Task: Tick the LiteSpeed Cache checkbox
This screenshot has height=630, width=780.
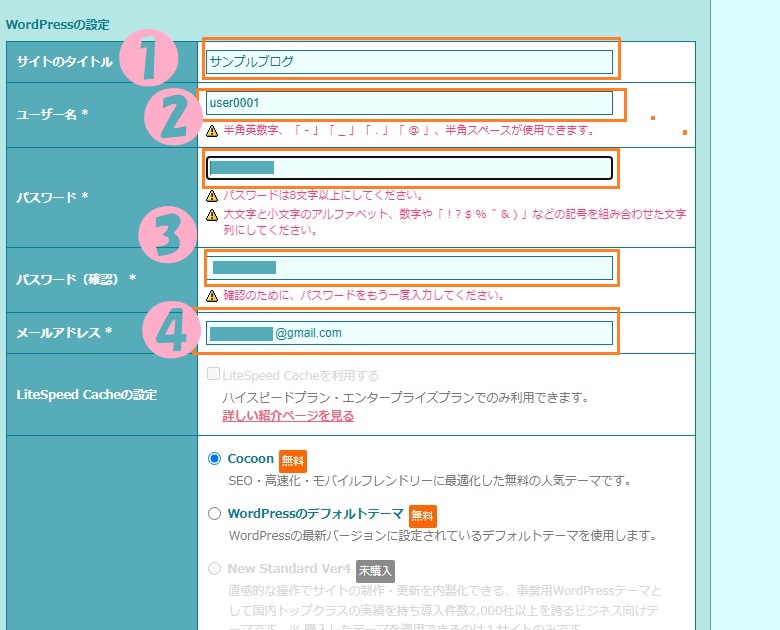Action: [213, 374]
